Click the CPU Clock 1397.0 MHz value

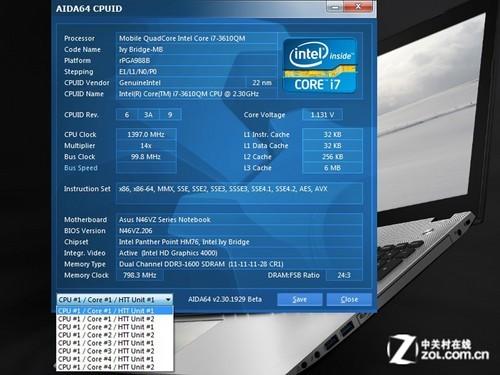pos(146,134)
